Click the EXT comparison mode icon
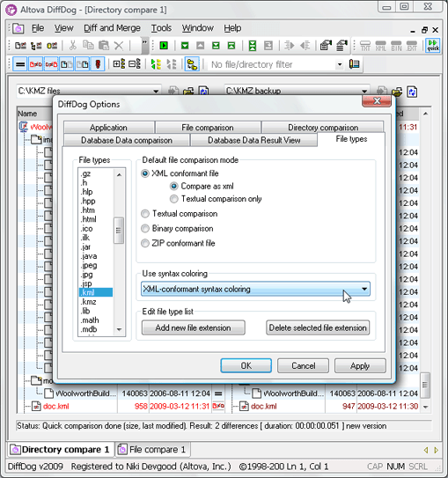This screenshot has height=478, width=448. tap(412, 46)
